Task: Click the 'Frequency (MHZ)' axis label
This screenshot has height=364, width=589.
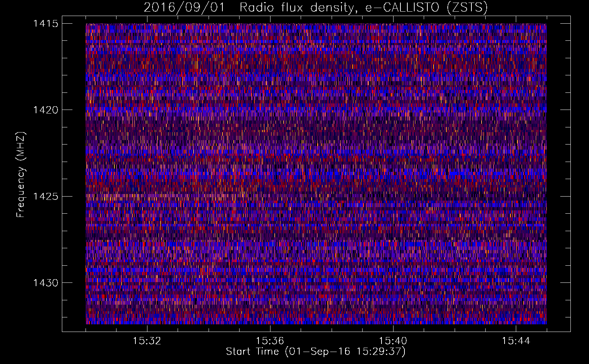Action: [x=21, y=175]
